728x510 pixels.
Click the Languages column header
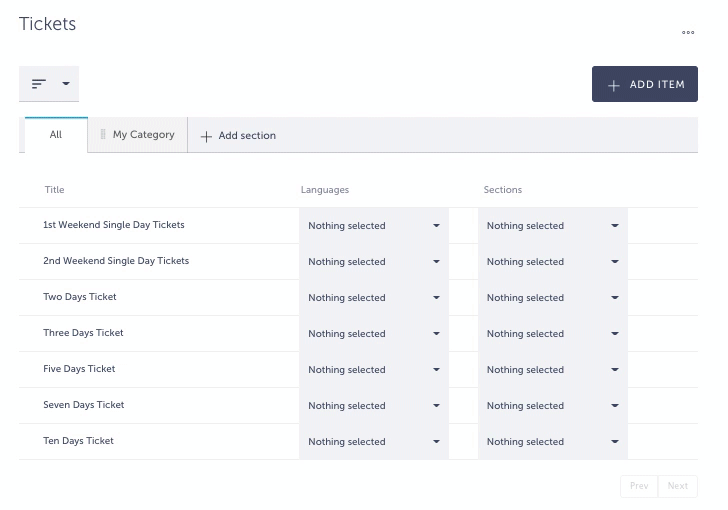tap(325, 190)
